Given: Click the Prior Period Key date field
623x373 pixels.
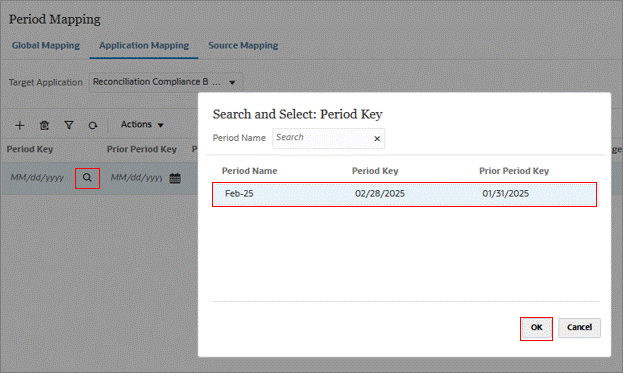Looking at the screenshot, I should [136, 178].
